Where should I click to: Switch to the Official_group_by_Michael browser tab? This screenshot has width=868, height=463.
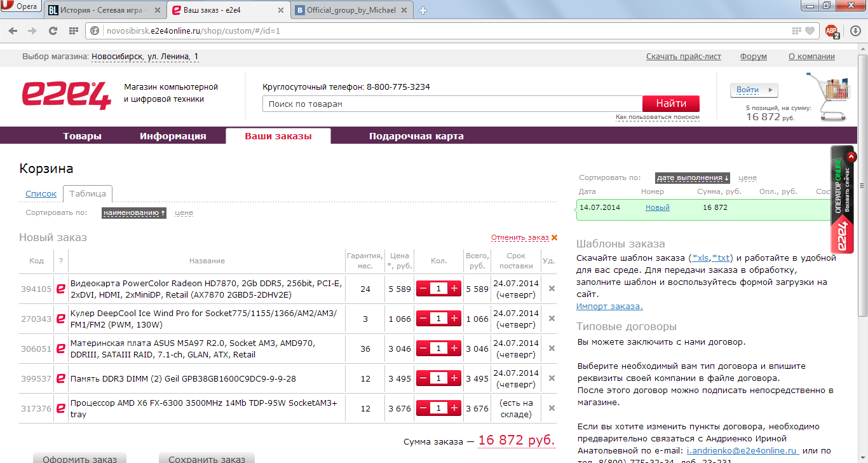tap(351, 10)
